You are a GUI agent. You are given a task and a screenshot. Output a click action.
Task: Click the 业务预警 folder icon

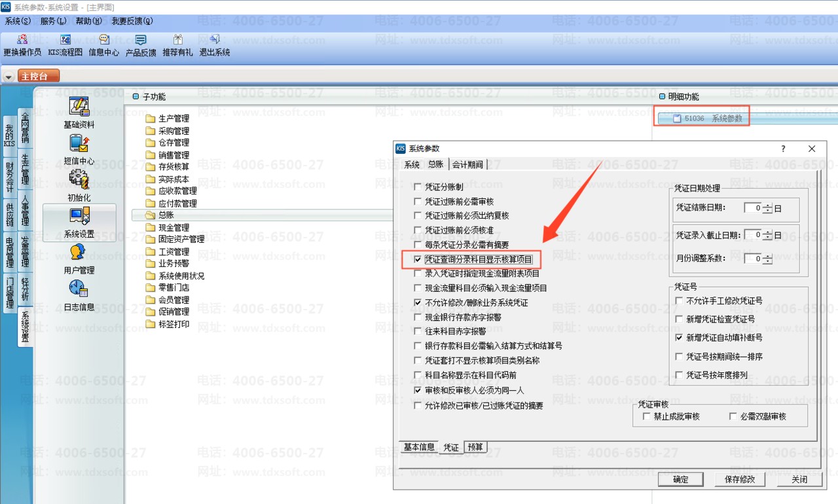coord(151,264)
